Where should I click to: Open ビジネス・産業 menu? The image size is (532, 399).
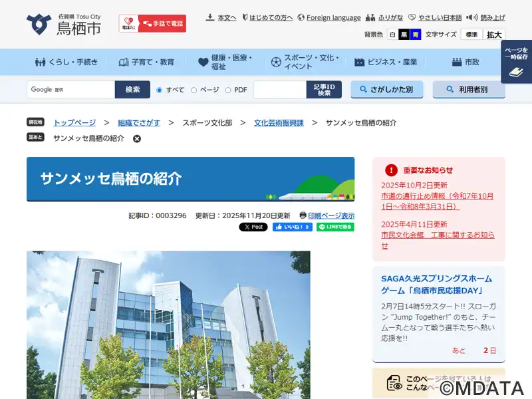click(386, 62)
